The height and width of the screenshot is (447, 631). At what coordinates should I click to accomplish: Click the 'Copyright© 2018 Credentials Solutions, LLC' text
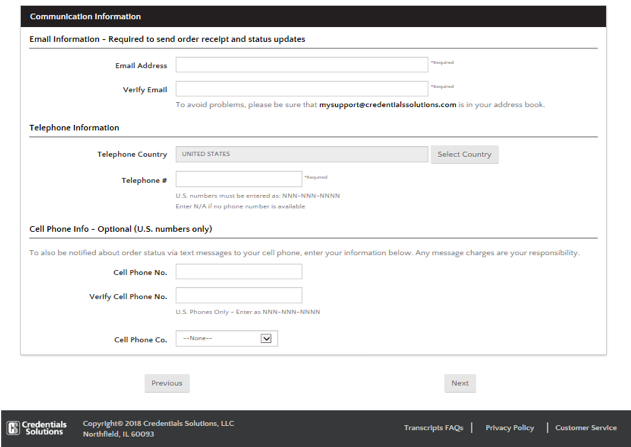[158, 423]
